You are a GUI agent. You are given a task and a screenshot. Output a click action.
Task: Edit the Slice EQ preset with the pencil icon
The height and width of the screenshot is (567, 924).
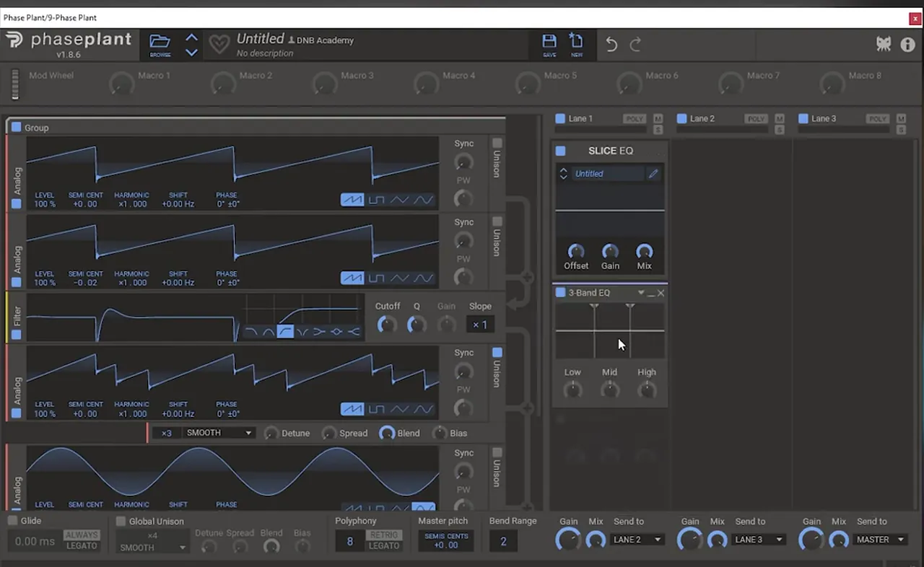click(653, 174)
